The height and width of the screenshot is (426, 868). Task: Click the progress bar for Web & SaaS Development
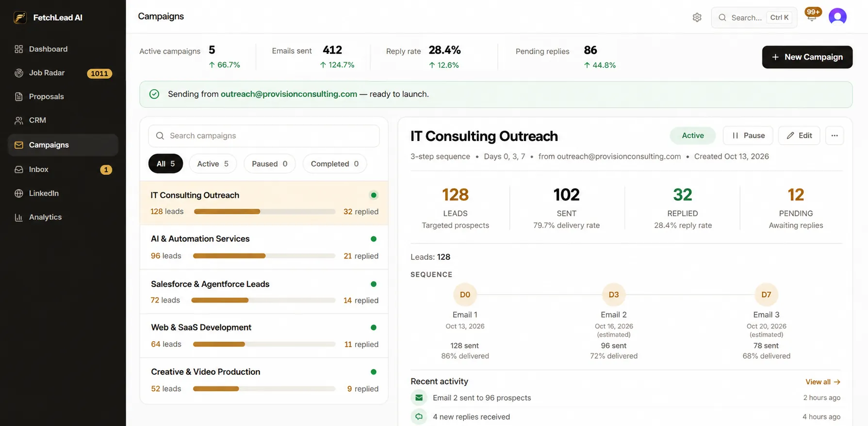264,344
